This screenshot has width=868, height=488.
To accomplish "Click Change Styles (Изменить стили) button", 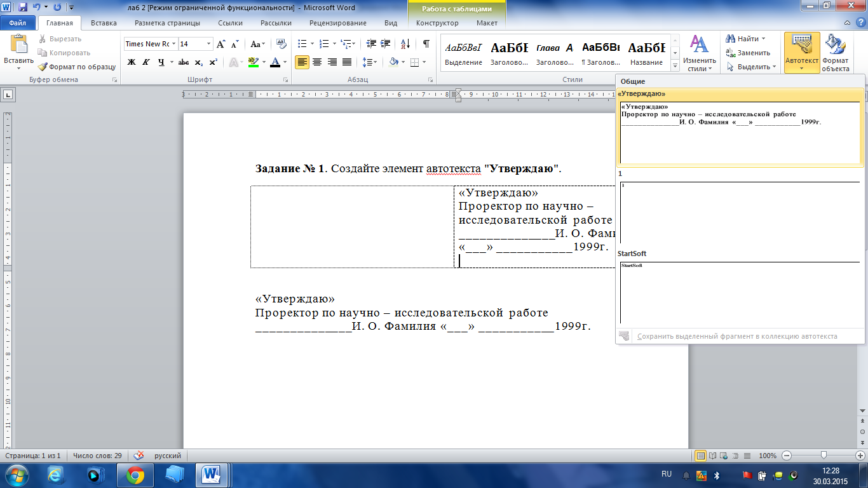I will [x=700, y=53].
